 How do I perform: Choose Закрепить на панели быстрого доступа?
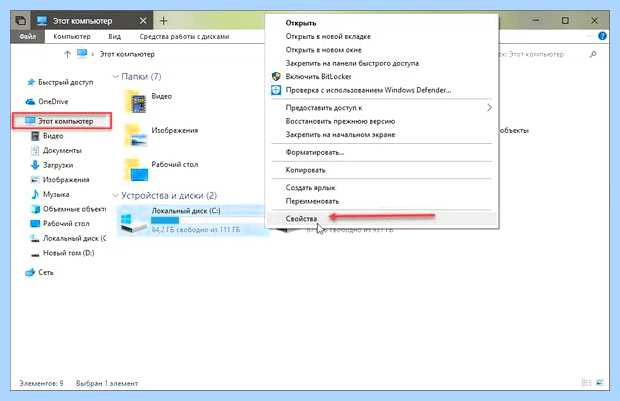pos(382,63)
